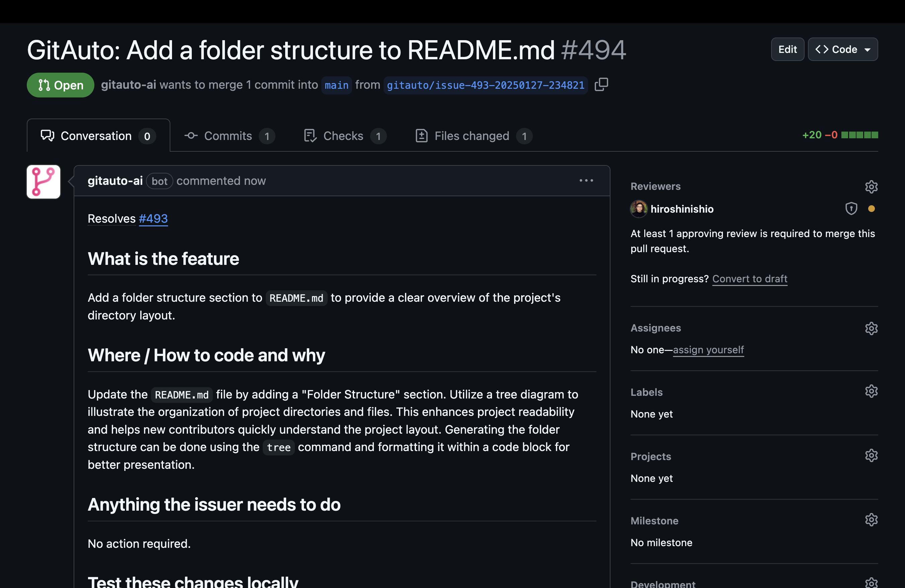
Task: Click the Checks tab icon
Action: point(309,135)
